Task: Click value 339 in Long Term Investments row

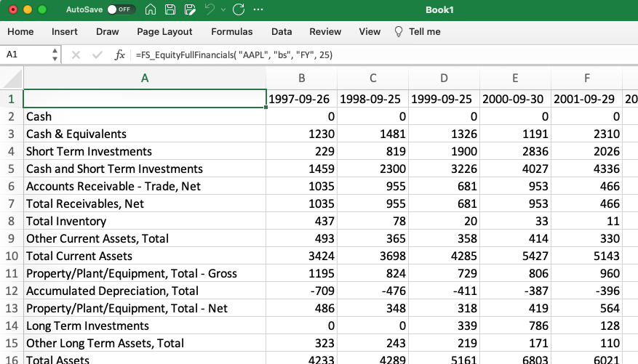Action: 444,326
